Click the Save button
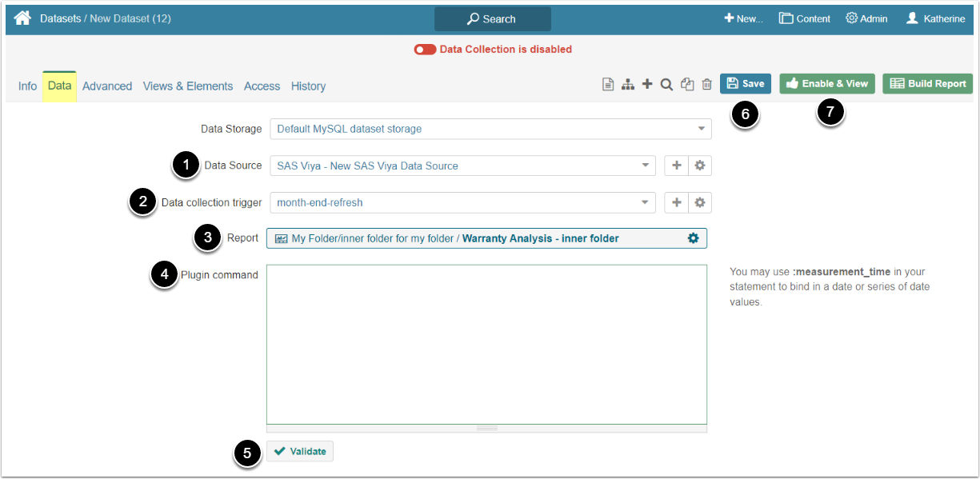 (x=746, y=83)
